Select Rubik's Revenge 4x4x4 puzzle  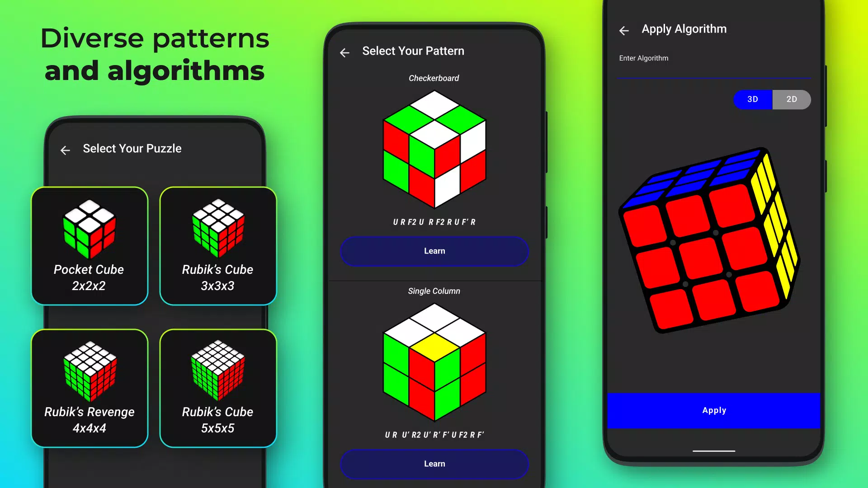(x=89, y=387)
